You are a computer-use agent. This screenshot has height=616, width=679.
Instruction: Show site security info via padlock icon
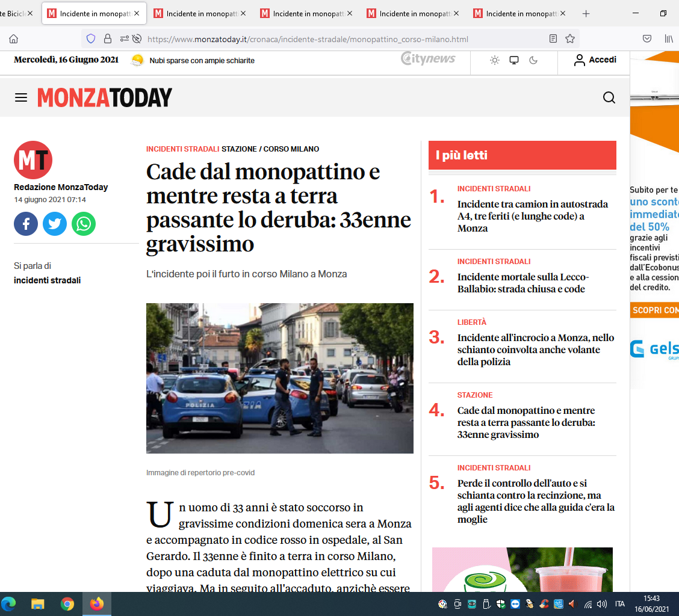click(x=107, y=39)
